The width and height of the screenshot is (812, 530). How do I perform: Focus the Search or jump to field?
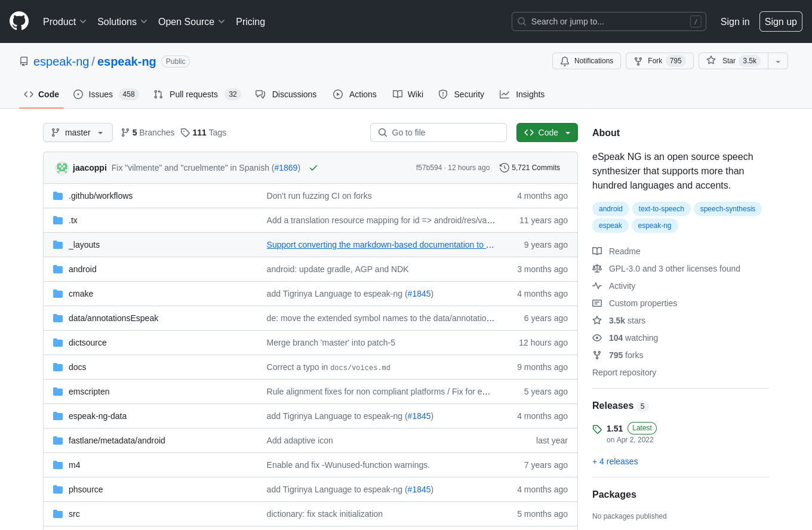(x=609, y=21)
